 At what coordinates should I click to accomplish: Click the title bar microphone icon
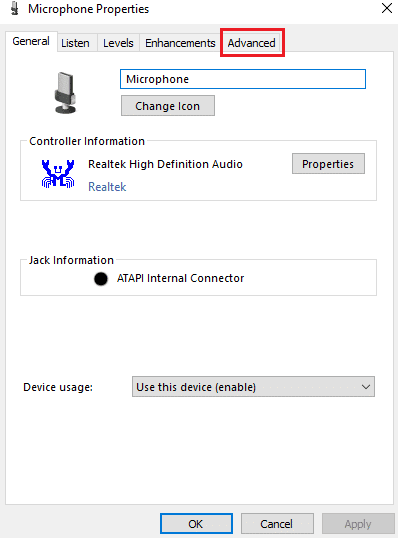tap(14, 9)
